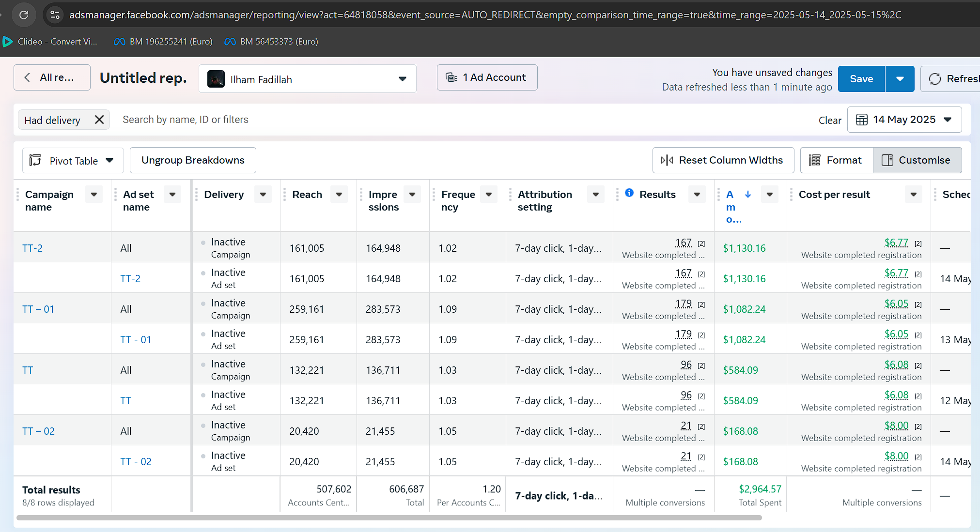980x532 pixels.
Task: Click the site information icon in address bar
Action: pos(55,15)
